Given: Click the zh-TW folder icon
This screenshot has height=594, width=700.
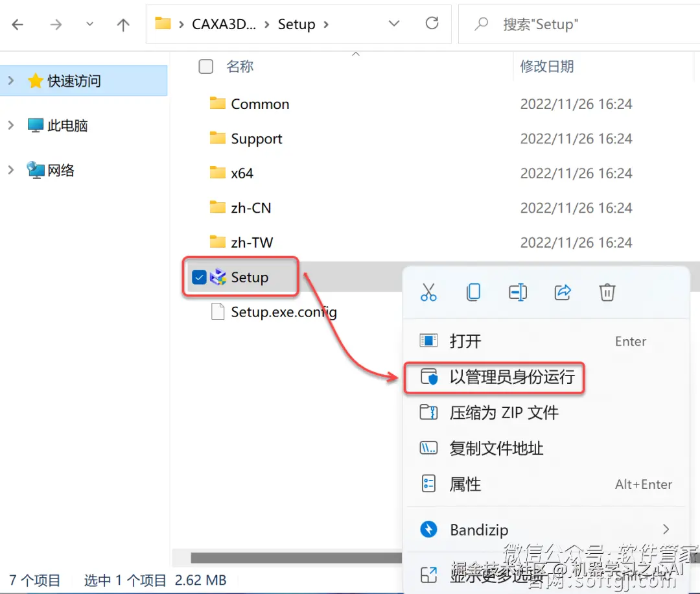Looking at the screenshot, I should point(217,242).
